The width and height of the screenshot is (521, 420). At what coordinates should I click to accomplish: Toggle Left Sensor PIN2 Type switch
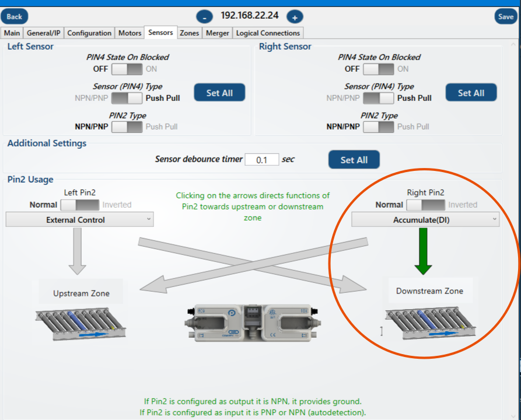127,127
